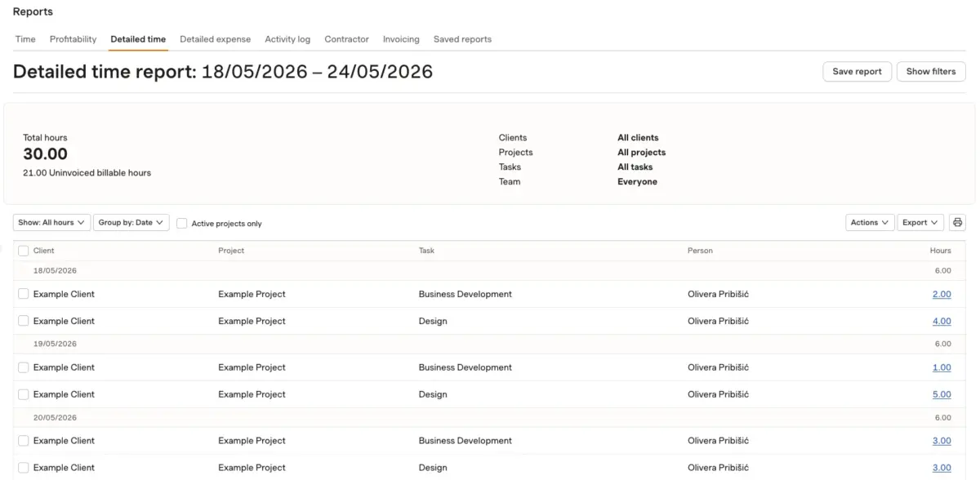Click the All projects filter value
This screenshot has width=980, height=480.
[641, 153]
